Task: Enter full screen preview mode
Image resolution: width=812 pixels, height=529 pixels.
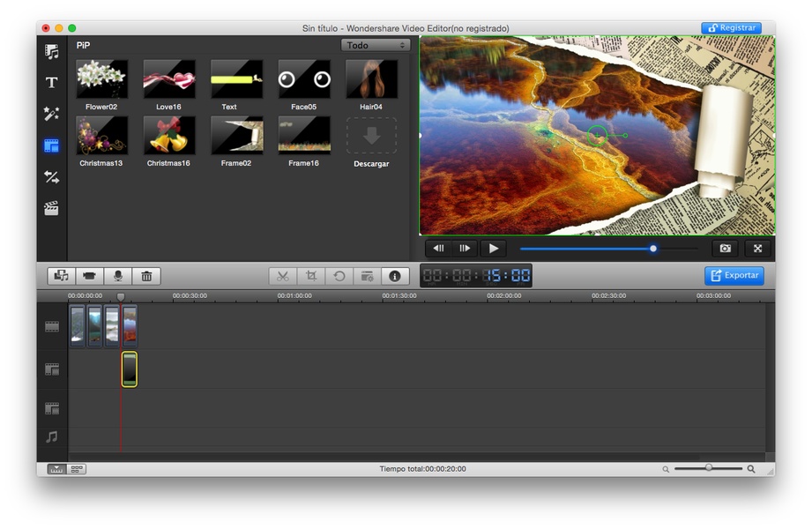Action: coord(757,249)
